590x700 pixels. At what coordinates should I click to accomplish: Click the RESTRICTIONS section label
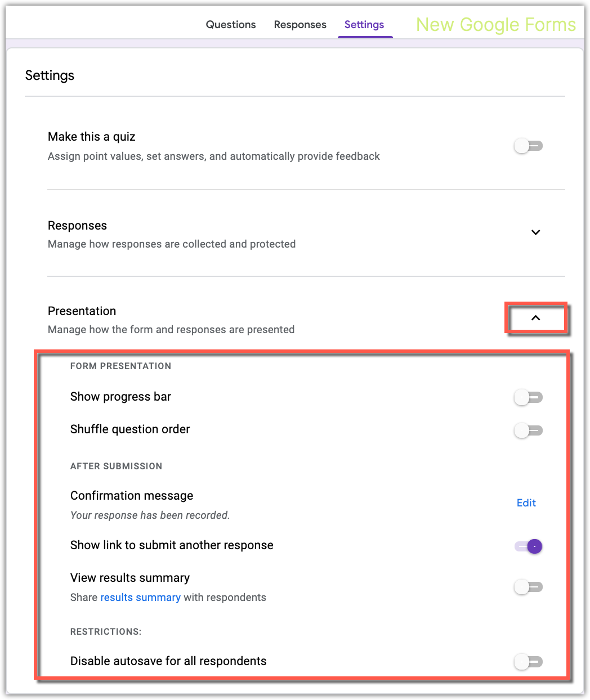105,631
